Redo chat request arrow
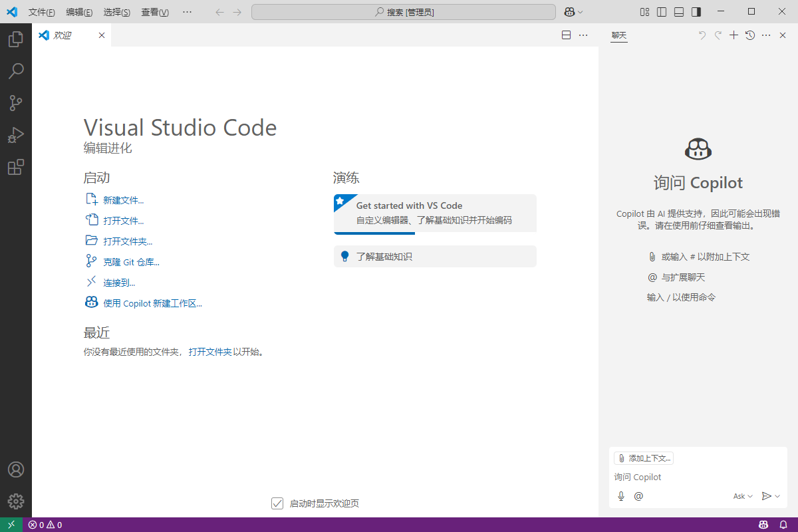Screen dimensions: 798x532 718,35
